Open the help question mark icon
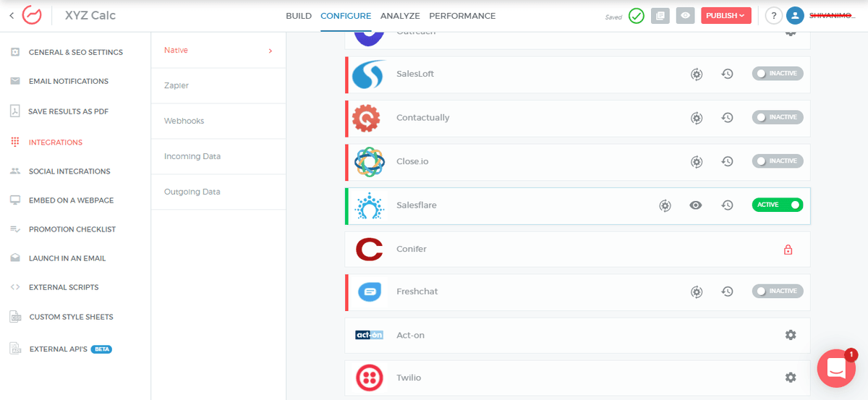Viewport: 868px width, 400px height. (x=774, y=15)
